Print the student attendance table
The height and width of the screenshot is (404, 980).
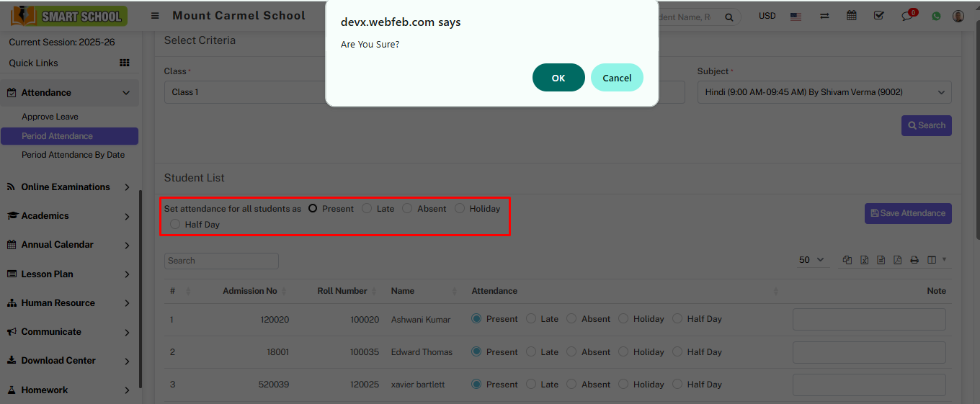(x=914, y=260)
